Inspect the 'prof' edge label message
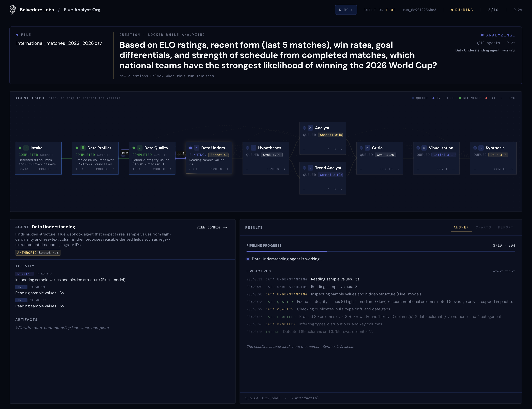Viewport: 532px width, 409px height. click(x=125, y=152)
